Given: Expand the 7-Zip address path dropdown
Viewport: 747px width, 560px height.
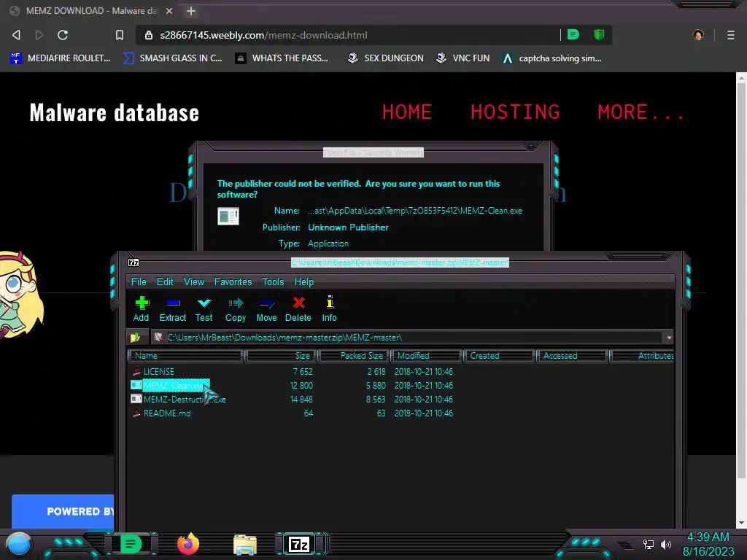Looking at the screenshot, I should point(669,337).
